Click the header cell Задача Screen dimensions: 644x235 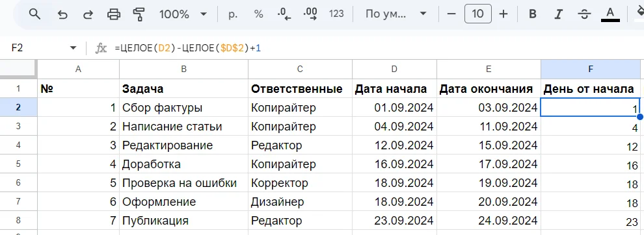coord(184,88)
